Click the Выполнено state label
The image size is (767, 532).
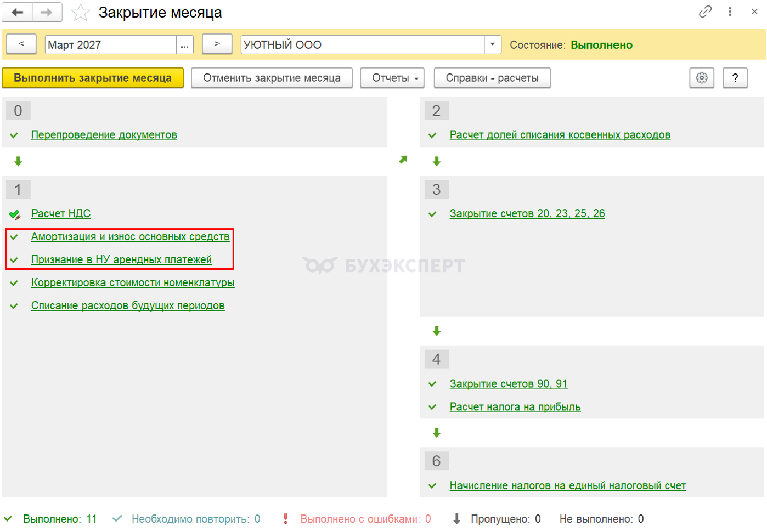coord(601,45)
